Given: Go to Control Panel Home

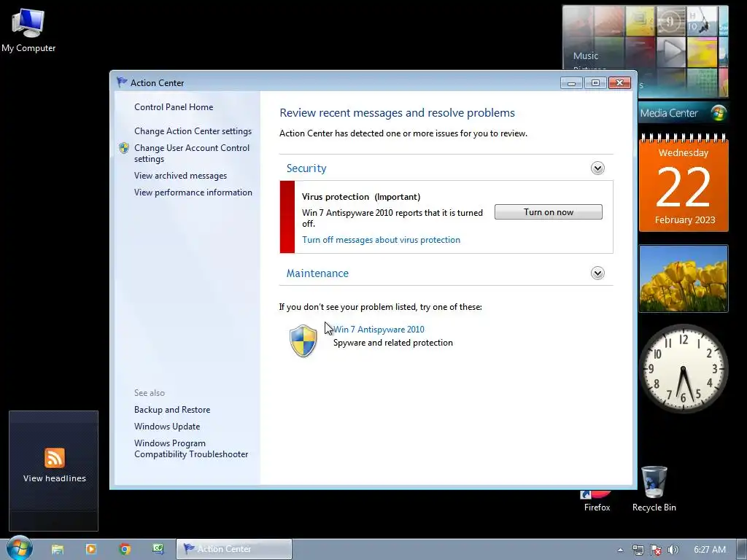Looking at the screenshot, I should click(x=174, y=107).
